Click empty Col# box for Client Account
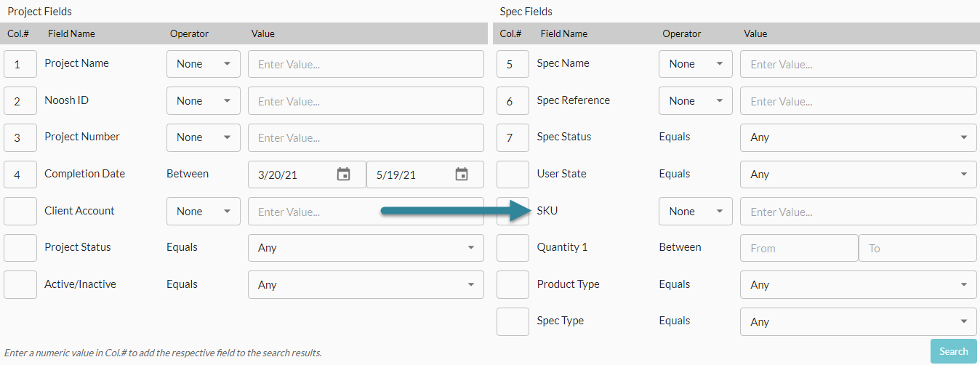The image size is (980, 365). [20, 212]
